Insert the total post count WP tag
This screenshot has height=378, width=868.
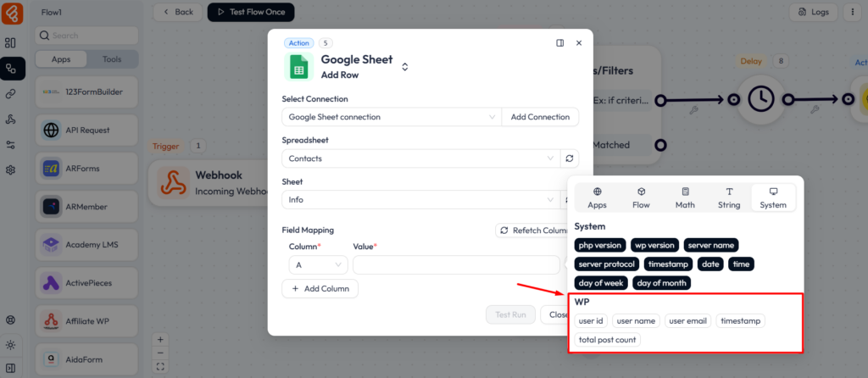coord(607,340)
